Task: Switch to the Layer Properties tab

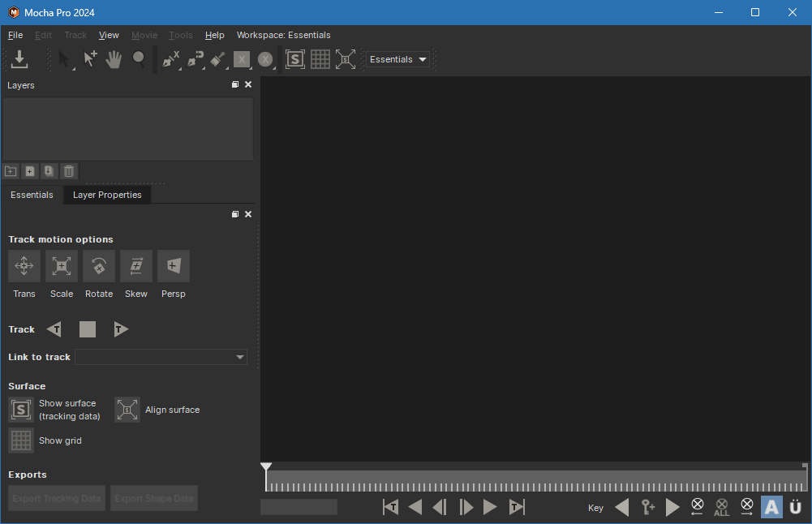Action: 107,195
